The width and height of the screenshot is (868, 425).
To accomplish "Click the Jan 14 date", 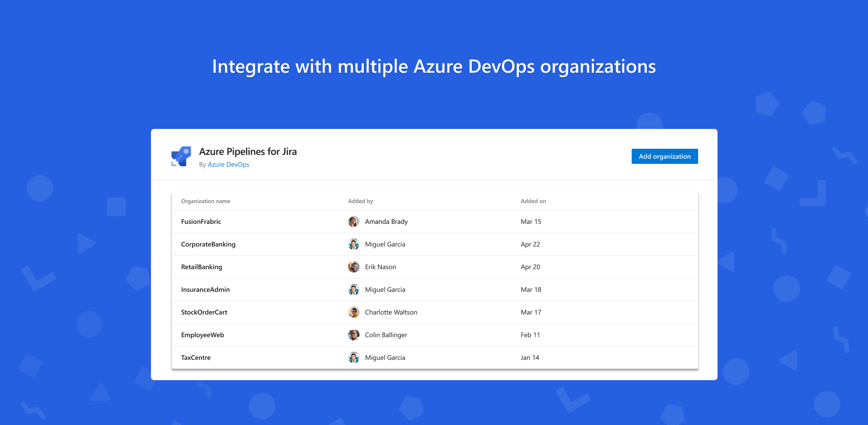I will coord(530,357).
